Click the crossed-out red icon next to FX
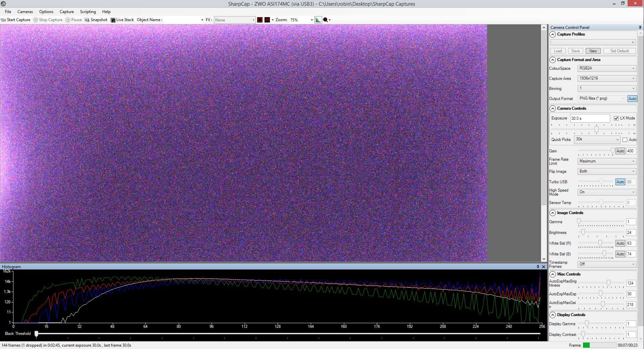Screen dimensions: 644x349 click(x=267, y=20)
